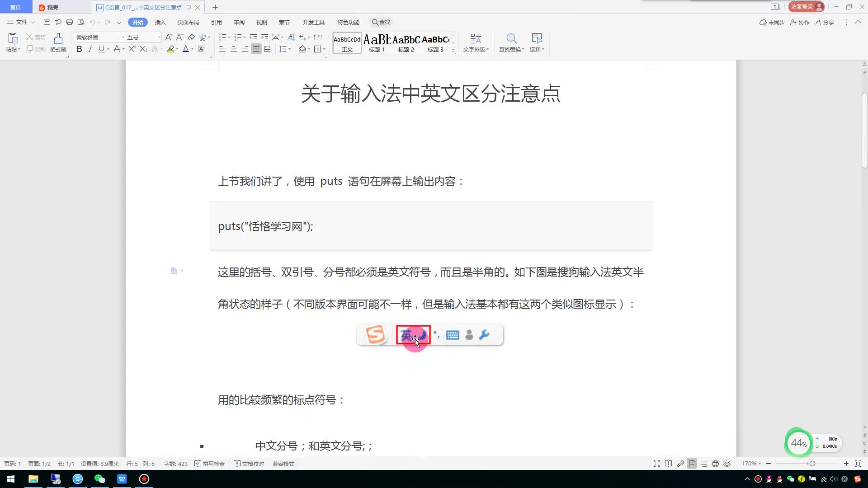The image size is (868, 488).
Task: Apply bold formatting with the B icon
Action: (x=79, y=49)
